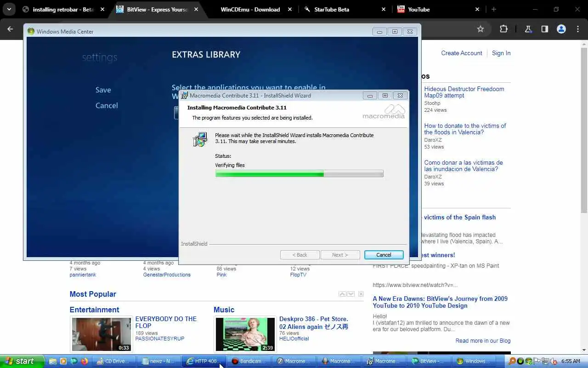Viewport: 588px width, 368px height.
Task: Open Hideous Destructor Freedoom Map09 attempt video
Action: (x=464, y=92)
